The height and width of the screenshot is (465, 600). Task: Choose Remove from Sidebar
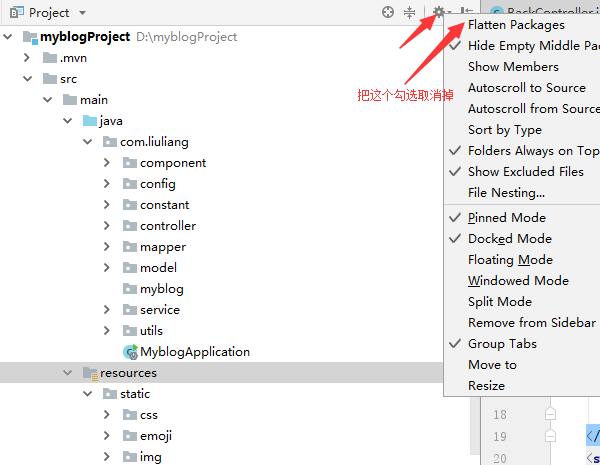[x=522, y=323]
